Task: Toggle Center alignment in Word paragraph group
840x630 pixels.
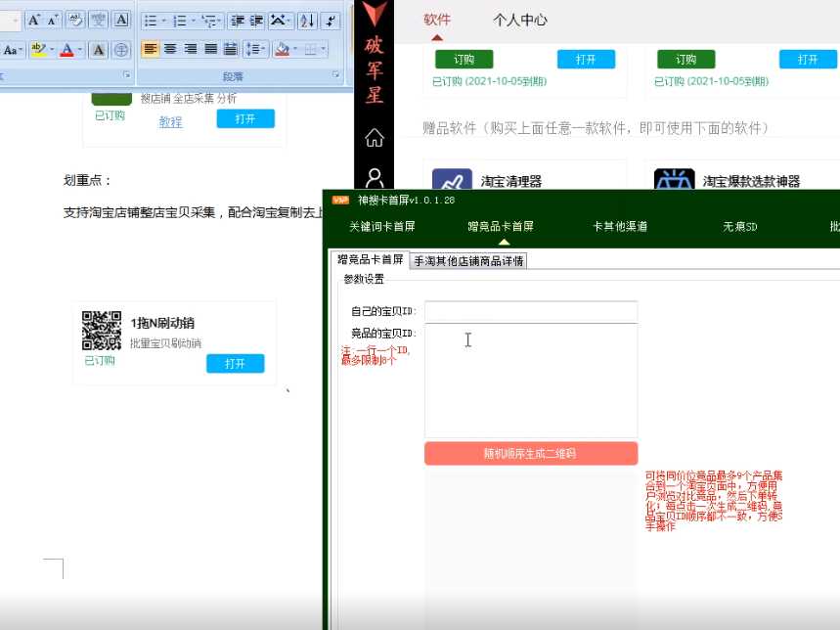Action: (170, 49)
